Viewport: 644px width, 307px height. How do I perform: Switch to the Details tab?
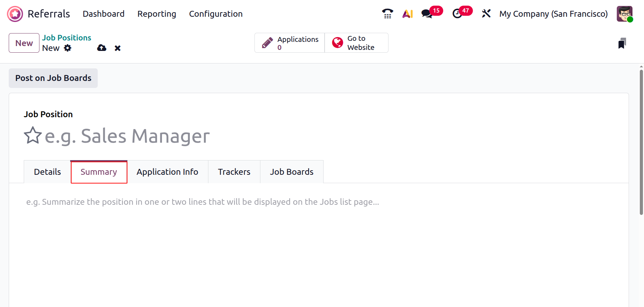pos(47,172)
